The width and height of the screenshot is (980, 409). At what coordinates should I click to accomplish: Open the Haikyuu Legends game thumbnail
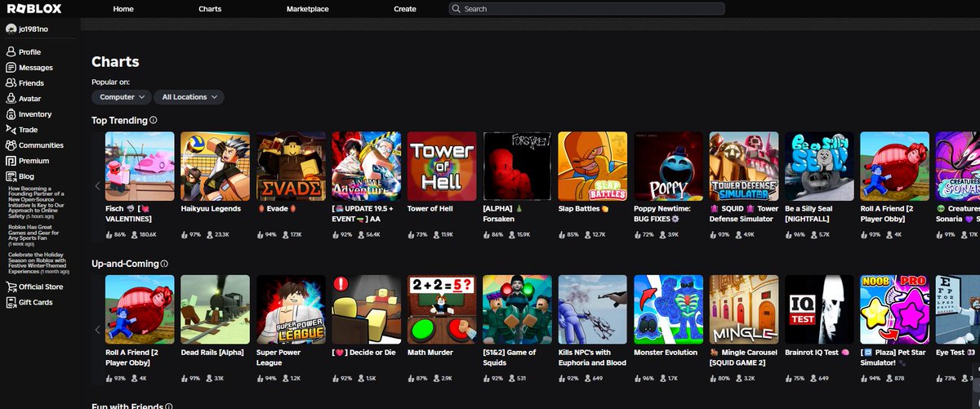[215, 167]
